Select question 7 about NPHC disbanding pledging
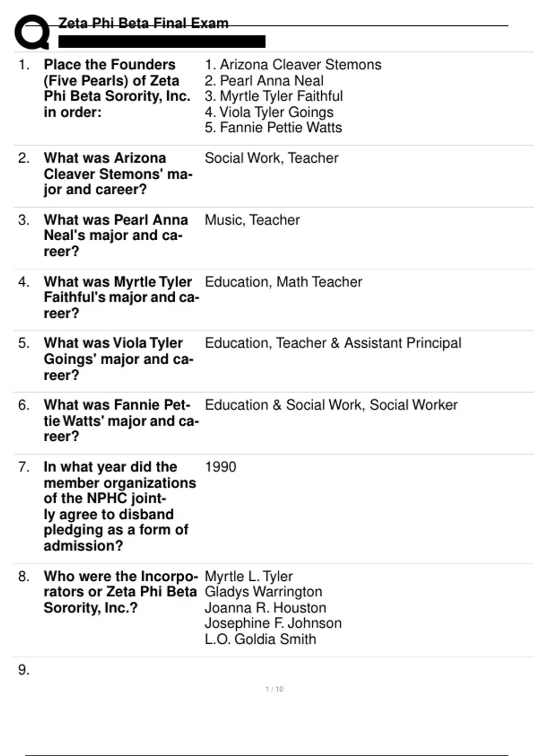534x756 pixels. tap(119, 506)
